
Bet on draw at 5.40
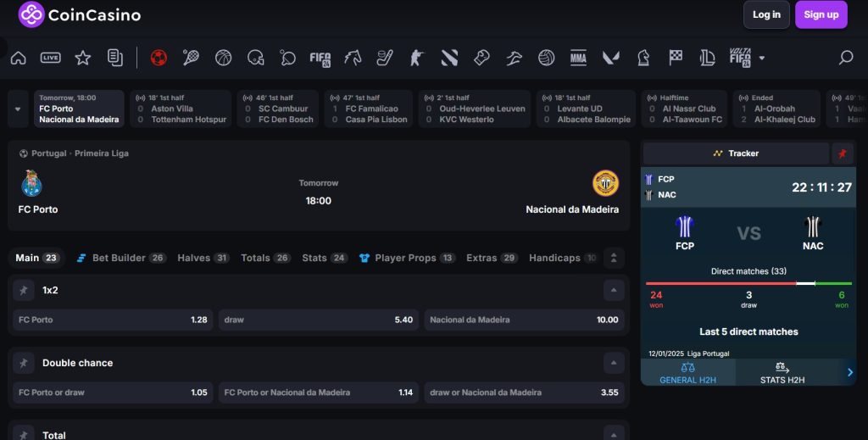pos(319,320)
